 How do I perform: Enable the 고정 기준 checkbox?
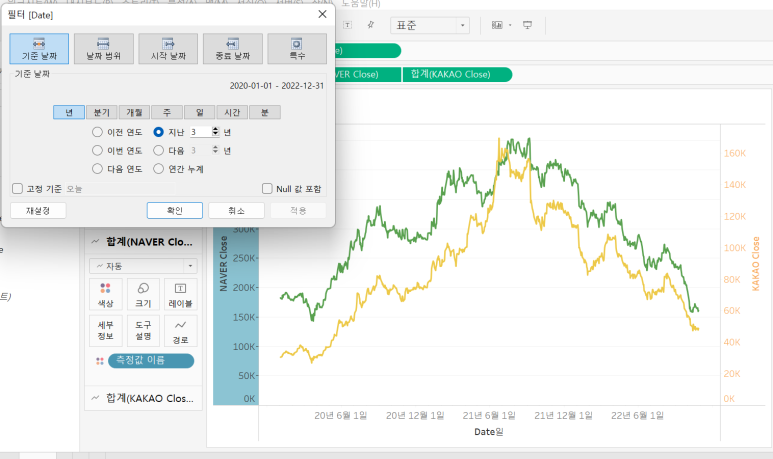(18, 188)
